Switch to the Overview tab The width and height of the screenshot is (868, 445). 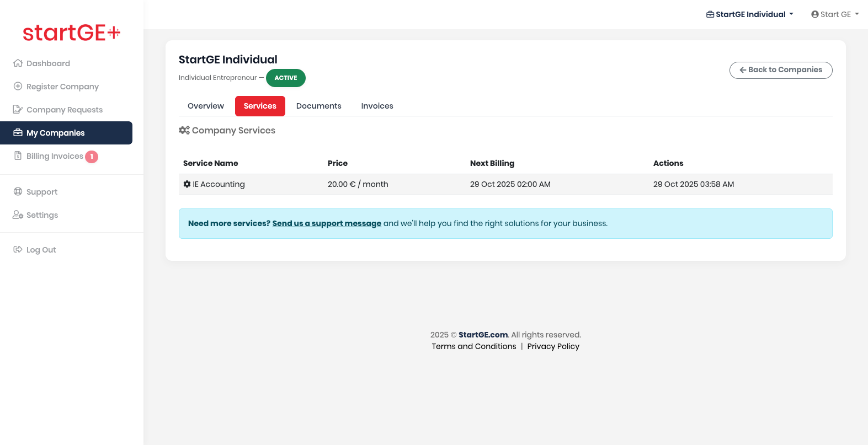[x=206, y=106]
